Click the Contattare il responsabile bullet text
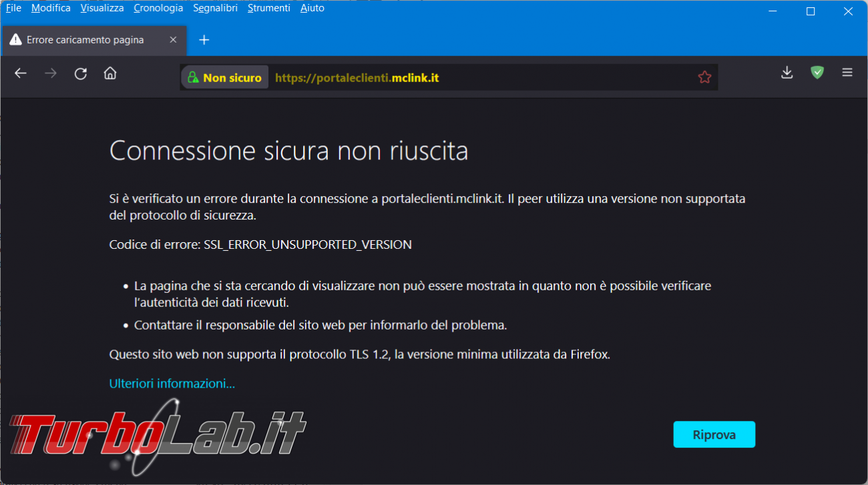868x485 pixels. coord(320,326)
